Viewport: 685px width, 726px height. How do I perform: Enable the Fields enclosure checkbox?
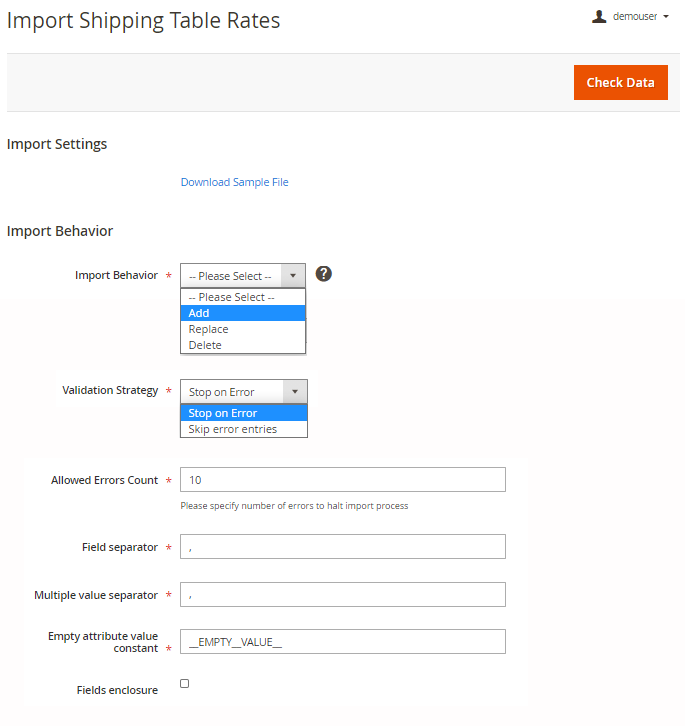click(x=184, y=683)
